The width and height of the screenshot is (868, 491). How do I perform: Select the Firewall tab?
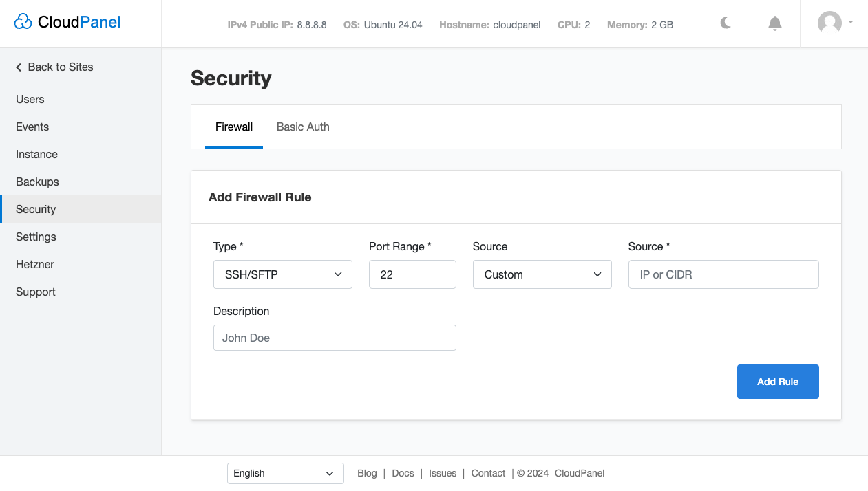[x=234, y=127]
